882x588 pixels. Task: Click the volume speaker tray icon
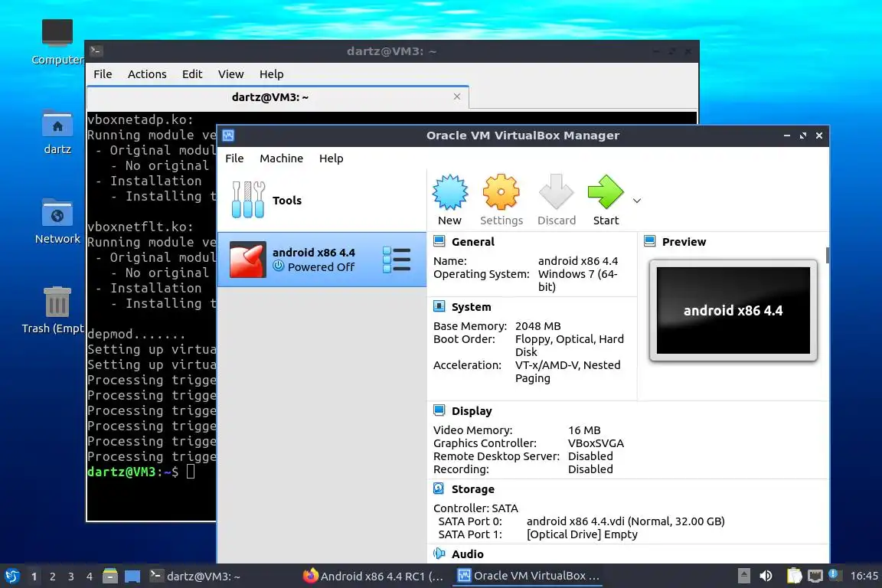coord(766,577)
